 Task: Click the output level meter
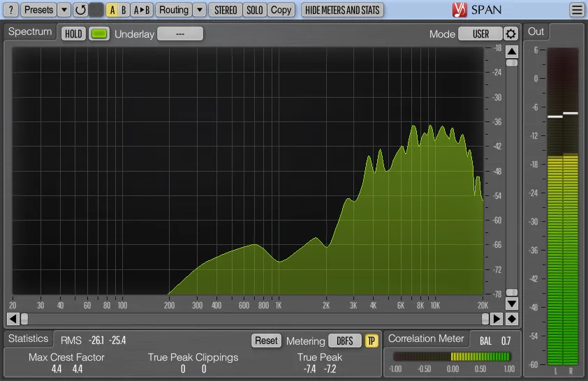click(563, 206)
